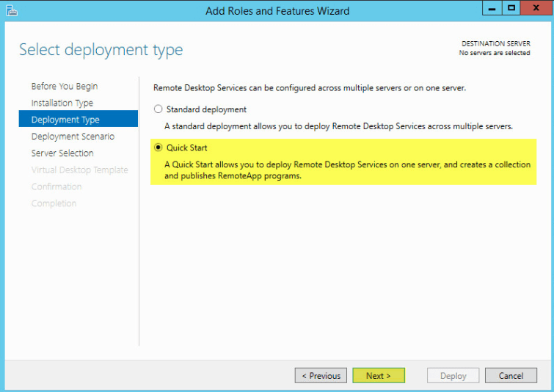The width and height of the screenshot is (554, 392).
Task: Cancel the wizard
Action: coord(511,376)
